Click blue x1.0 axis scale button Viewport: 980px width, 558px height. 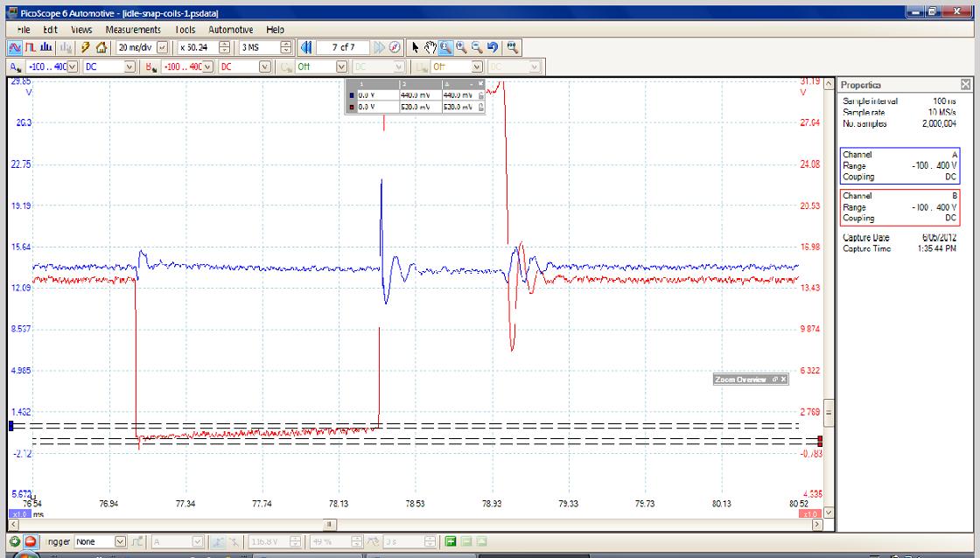[x=19, y=514]
